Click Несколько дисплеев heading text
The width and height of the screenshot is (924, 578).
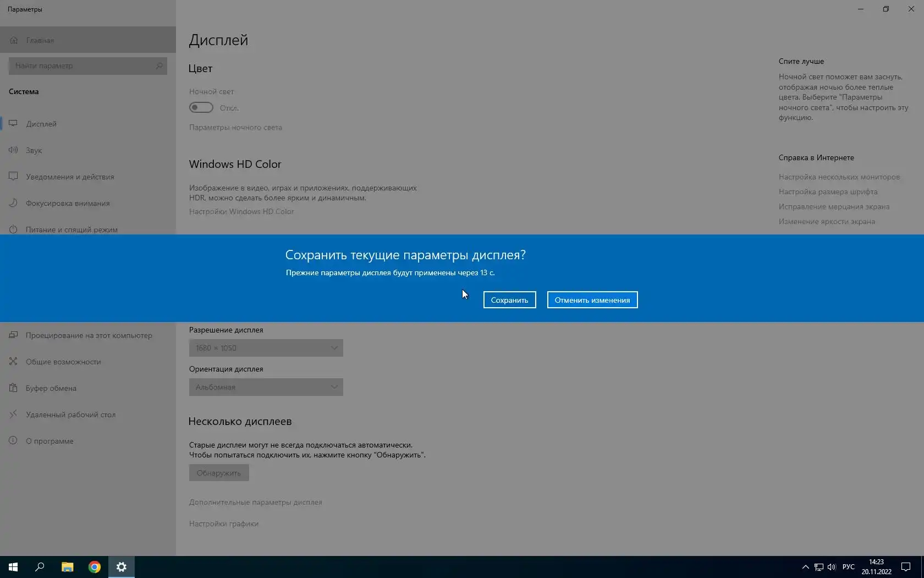[x=240, y=421]
